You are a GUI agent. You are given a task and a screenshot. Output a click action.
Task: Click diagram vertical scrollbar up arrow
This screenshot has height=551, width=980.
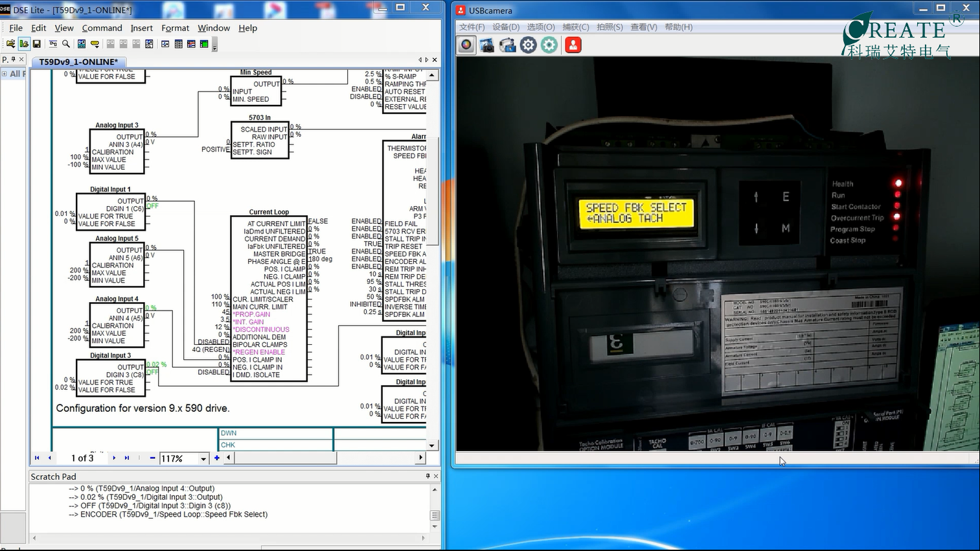click(x=432, y=75)
